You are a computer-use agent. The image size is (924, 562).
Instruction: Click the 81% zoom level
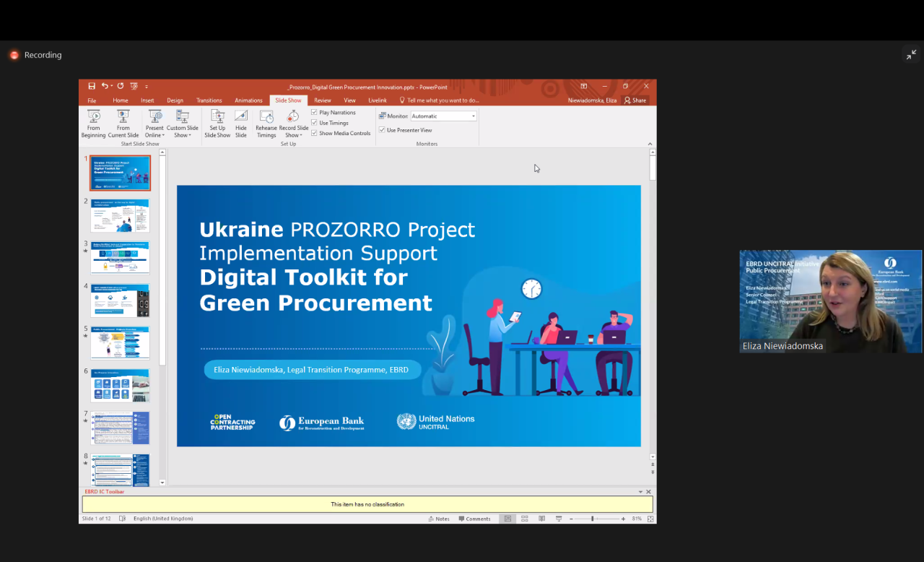[637, 519]
